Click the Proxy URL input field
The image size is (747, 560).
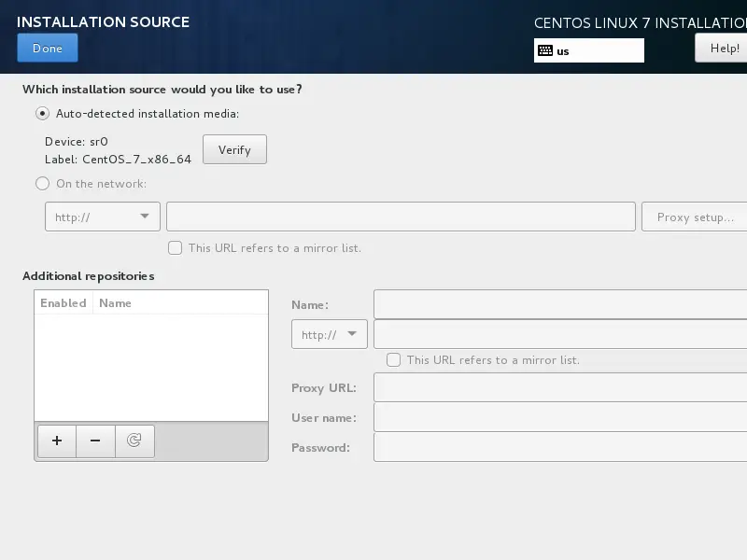[560, 387]
